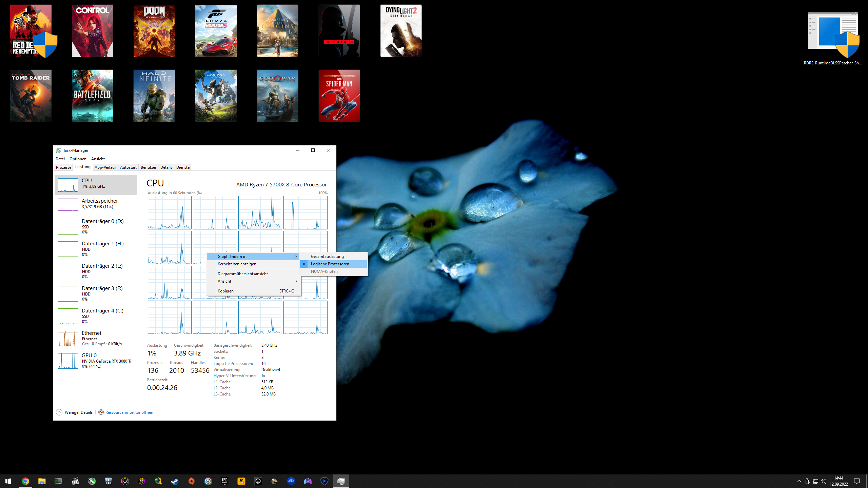Screen dimensions: 868x488
Task: Select Battlefield 2042 desktop icon
Action: (x=93, y=96)
